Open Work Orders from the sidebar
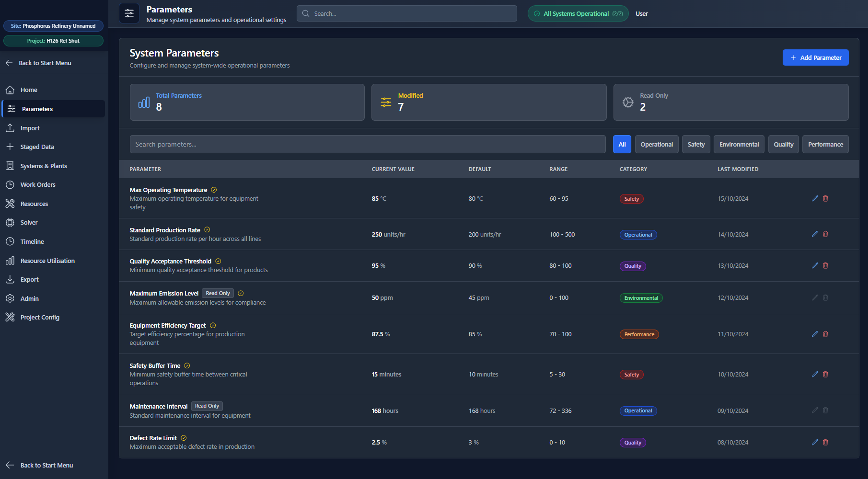The height and width of the screenshot is (479, 868). point(38,184)
